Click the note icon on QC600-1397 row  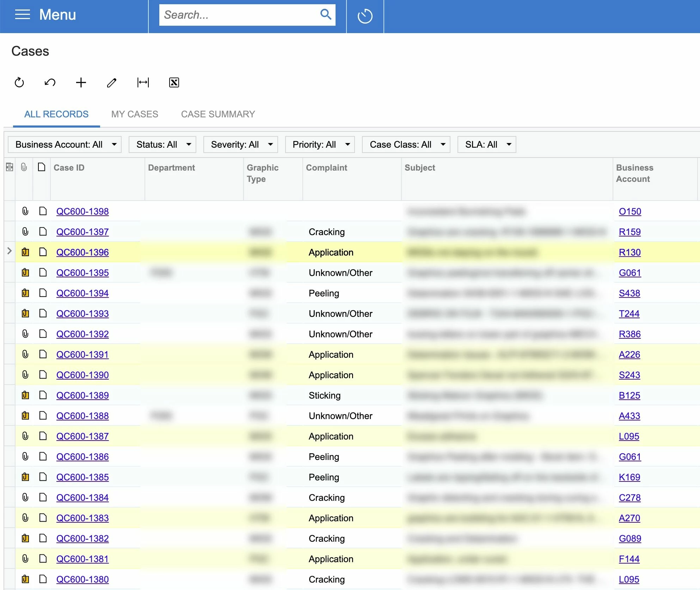point(43,232)
